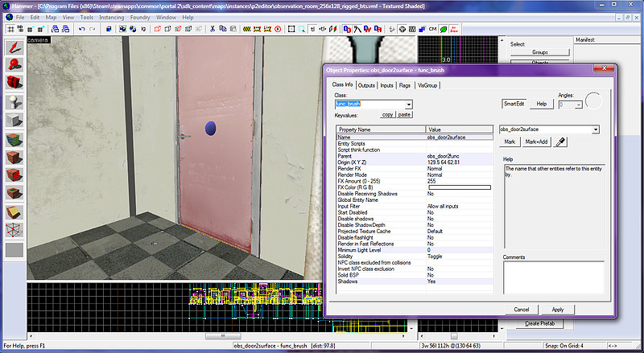Image resolution: width=644 pixels, height=353 pixels.
Task: Switch to the Flags tab
Action: (x=405, y=85)
